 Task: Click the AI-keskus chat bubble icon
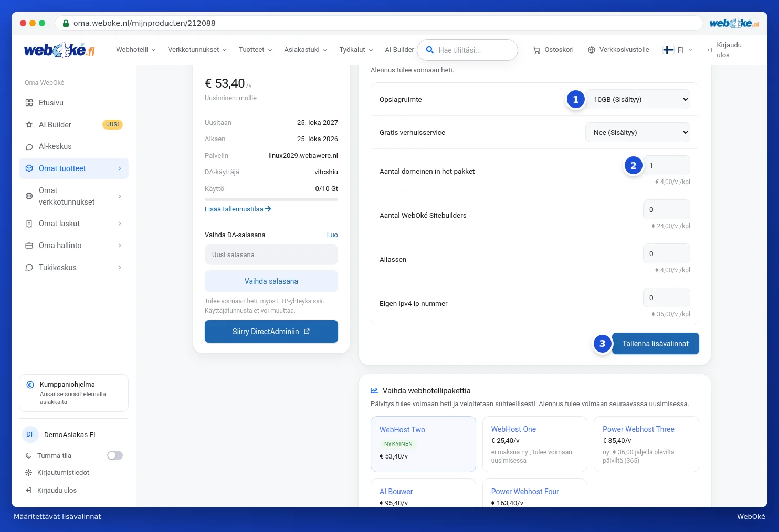coord(29,147)
